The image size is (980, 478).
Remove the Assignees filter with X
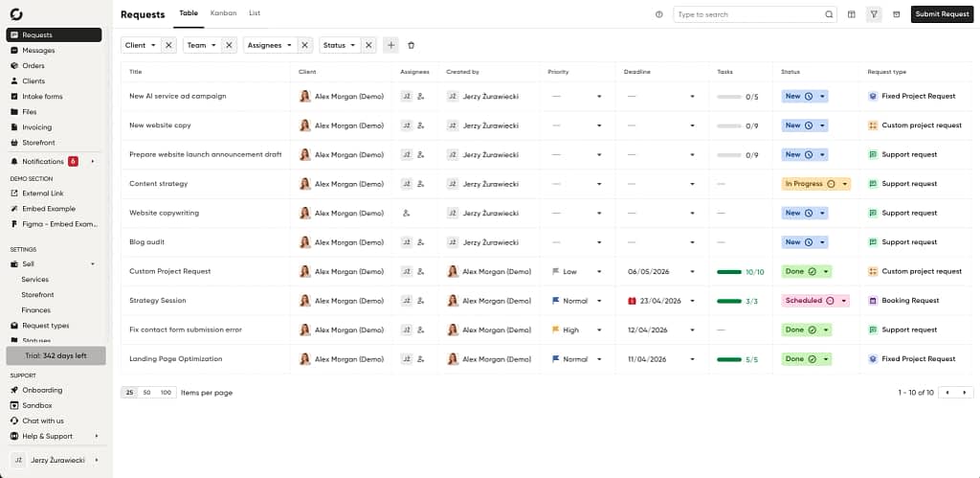tap(305, 45)
